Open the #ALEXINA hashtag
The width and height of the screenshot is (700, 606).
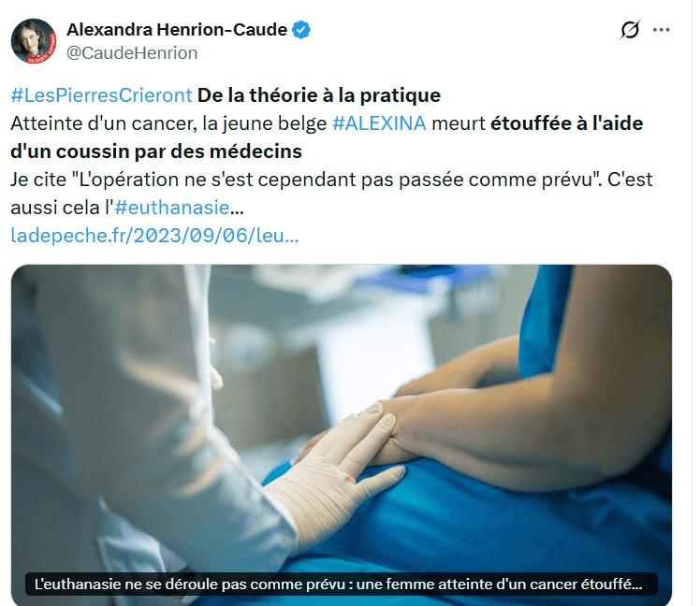(379, 123)
